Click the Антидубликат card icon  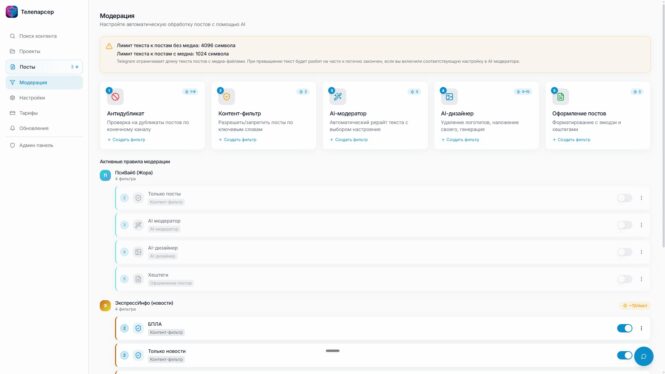[115, 97]
